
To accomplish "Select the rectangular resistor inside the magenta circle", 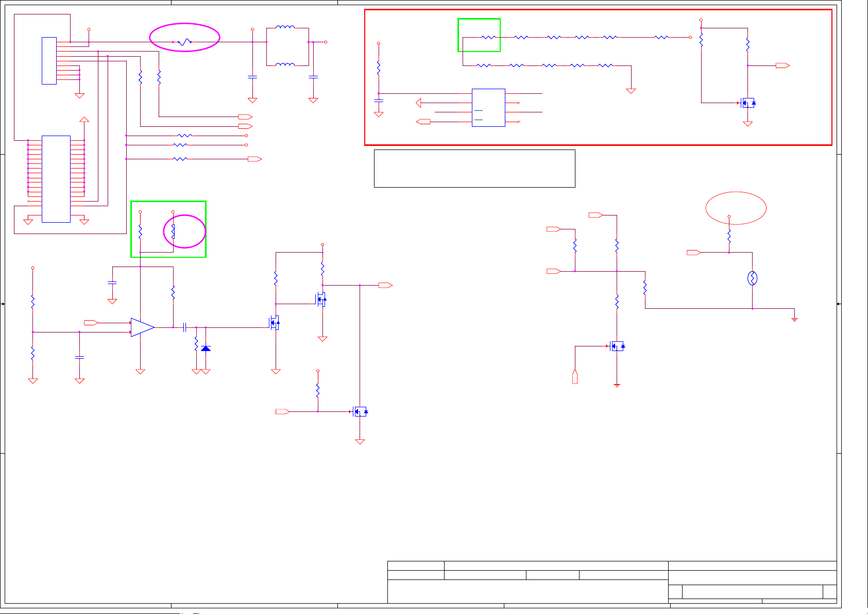I will coord(173,231).
